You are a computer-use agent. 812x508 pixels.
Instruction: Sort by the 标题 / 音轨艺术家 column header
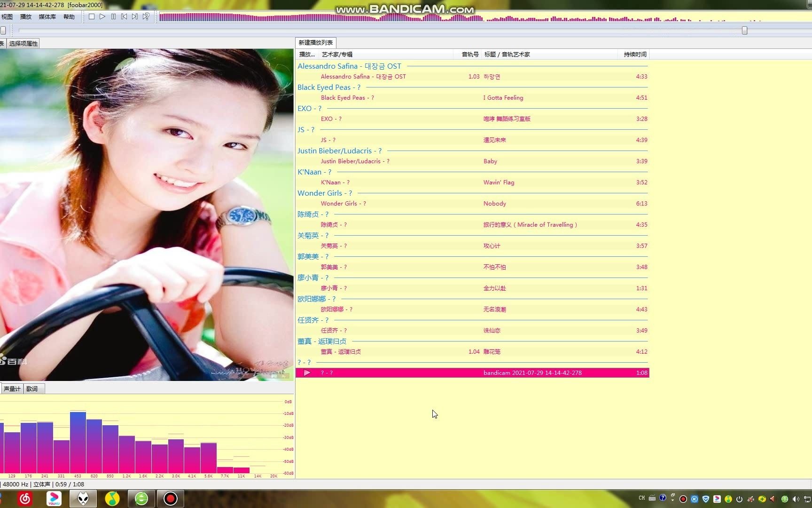(550, 55)
